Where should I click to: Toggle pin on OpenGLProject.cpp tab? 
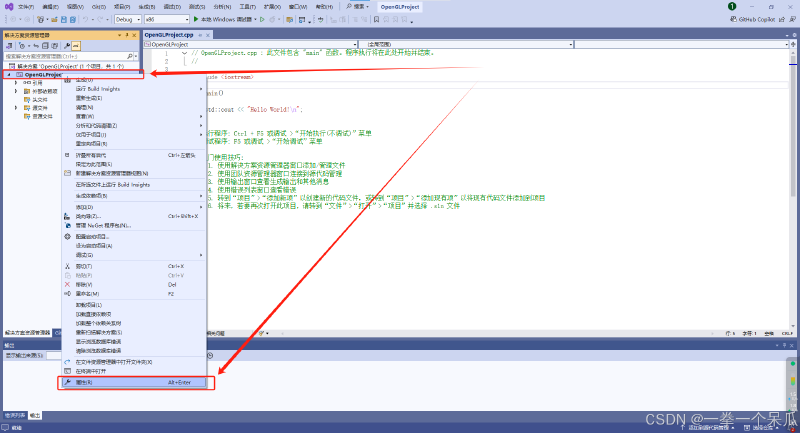(201, 35)
